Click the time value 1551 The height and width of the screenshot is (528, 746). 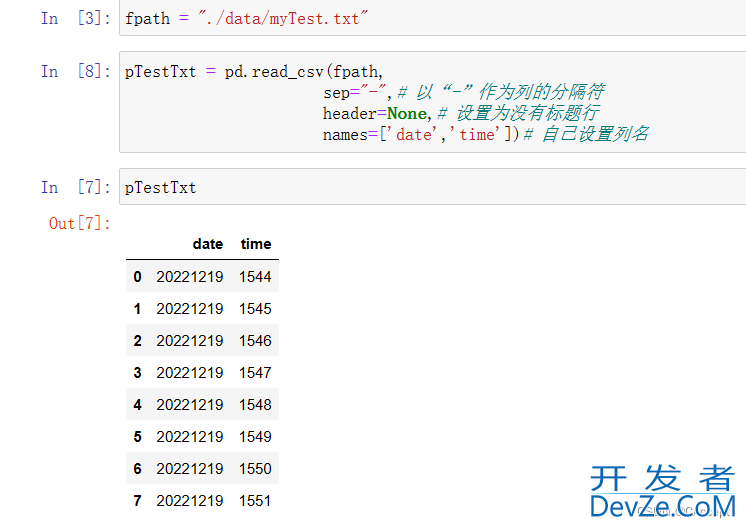coord(255,500)
